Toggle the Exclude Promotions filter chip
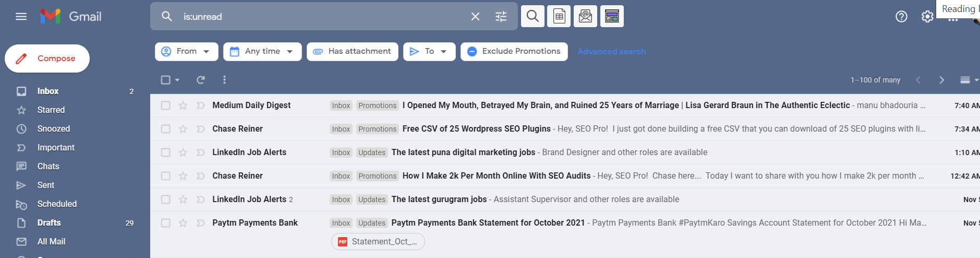This screenshot has width=980, height=258. [514, 51]
